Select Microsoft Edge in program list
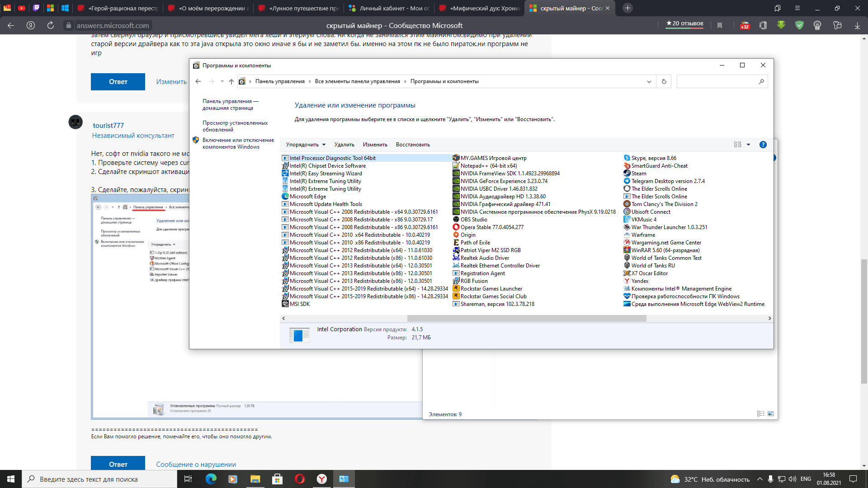Image resolution: width=868 pixels, height=488 pixels. coord(307,197)
